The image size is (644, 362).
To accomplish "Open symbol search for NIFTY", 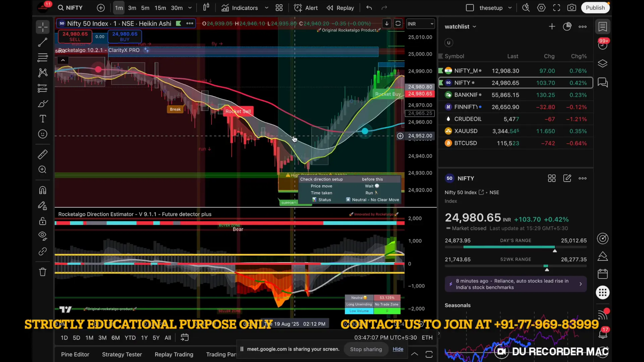I will point(70,8).
